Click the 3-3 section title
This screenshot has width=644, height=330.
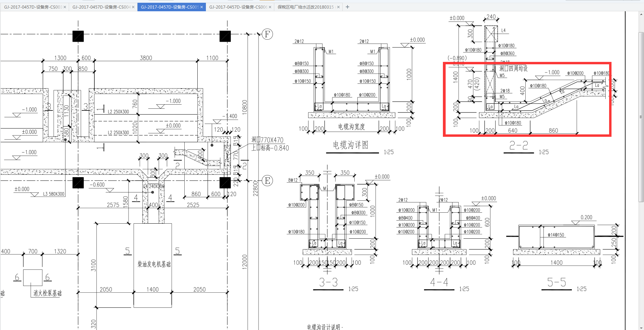point(328,282)
